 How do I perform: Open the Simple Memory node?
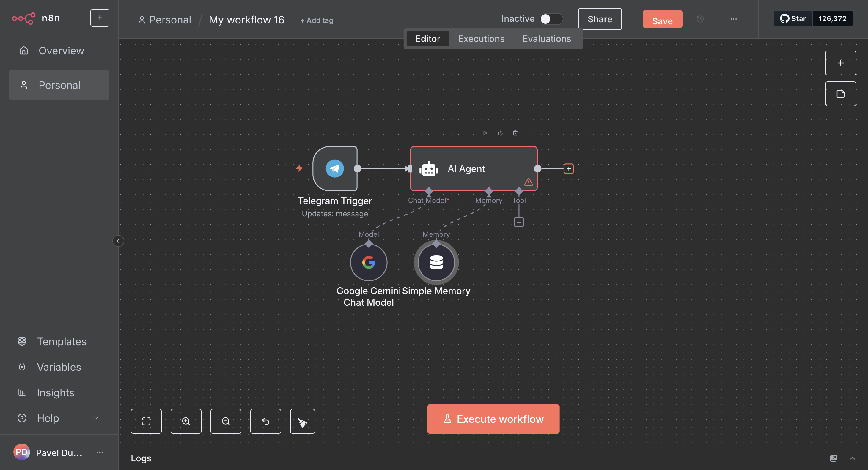point(436,263)
